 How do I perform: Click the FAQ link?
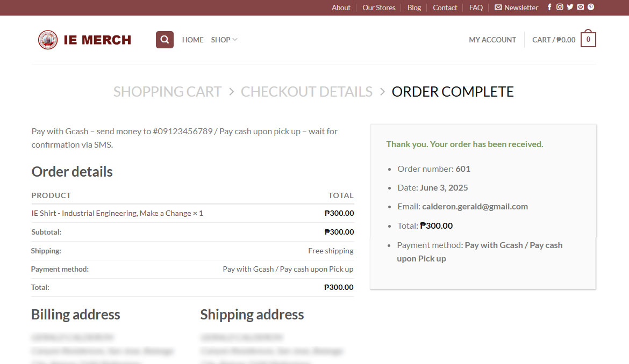(x=476, y=8)
